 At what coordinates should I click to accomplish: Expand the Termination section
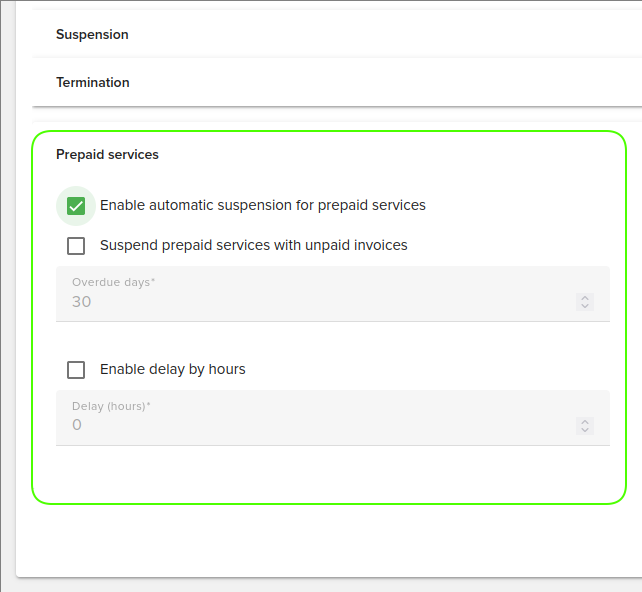[x=93, y=83]
